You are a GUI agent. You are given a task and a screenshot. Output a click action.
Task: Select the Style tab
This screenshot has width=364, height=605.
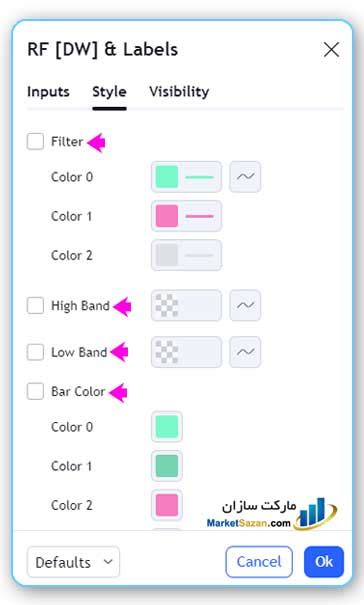tap(109, 92)
